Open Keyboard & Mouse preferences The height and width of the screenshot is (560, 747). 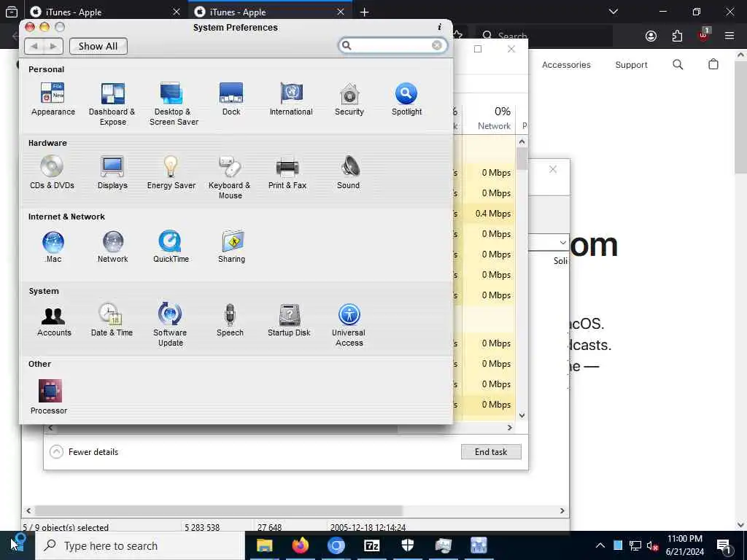tap(230, 177)
